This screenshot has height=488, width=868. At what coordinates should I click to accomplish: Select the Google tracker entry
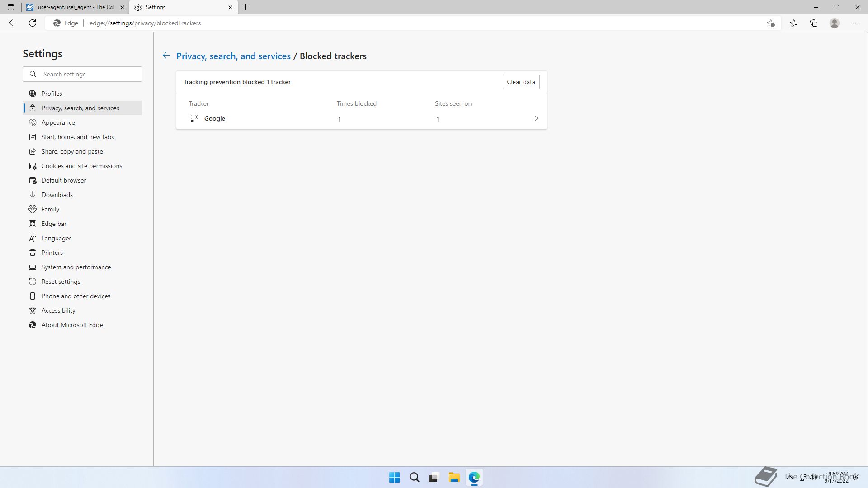point(362,118)
